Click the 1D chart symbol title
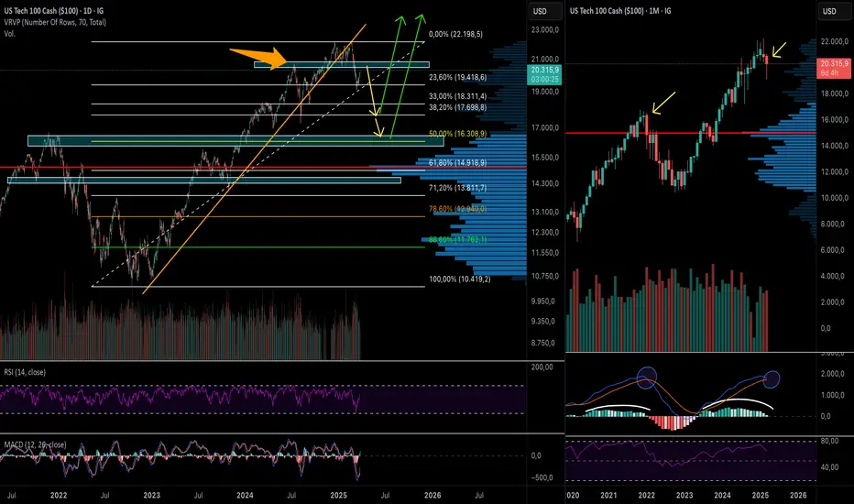Screen dimensions: 854x504 [54, 11]
